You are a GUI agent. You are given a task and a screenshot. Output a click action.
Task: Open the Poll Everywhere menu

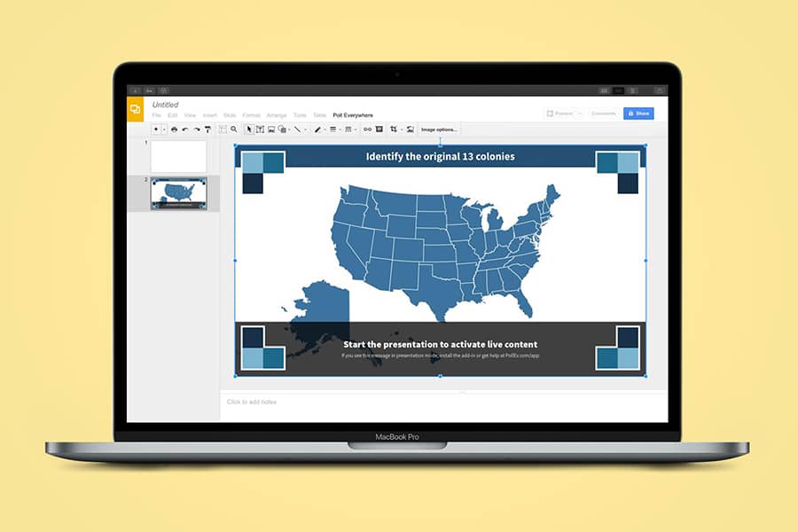(353, 115)
